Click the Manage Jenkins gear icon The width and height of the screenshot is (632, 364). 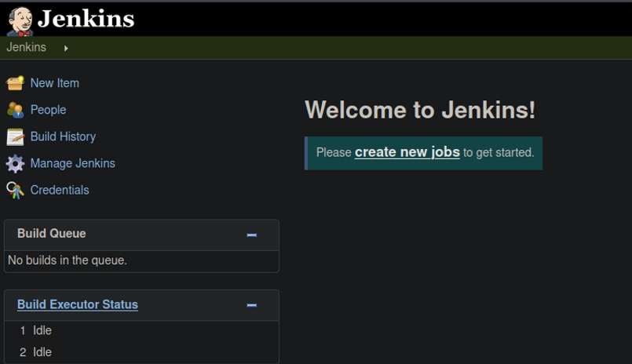pos(15,163)
